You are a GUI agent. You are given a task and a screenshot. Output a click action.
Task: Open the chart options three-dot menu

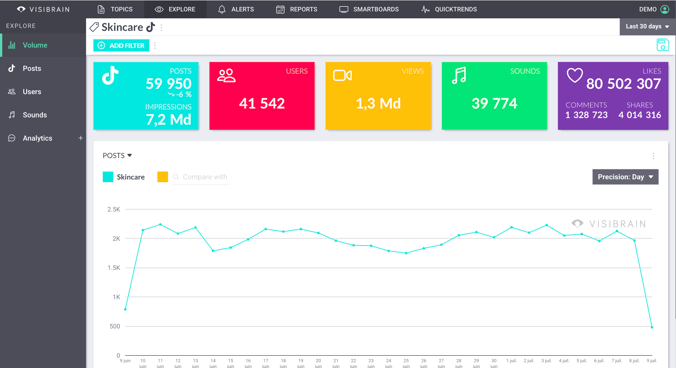point(654,156)
